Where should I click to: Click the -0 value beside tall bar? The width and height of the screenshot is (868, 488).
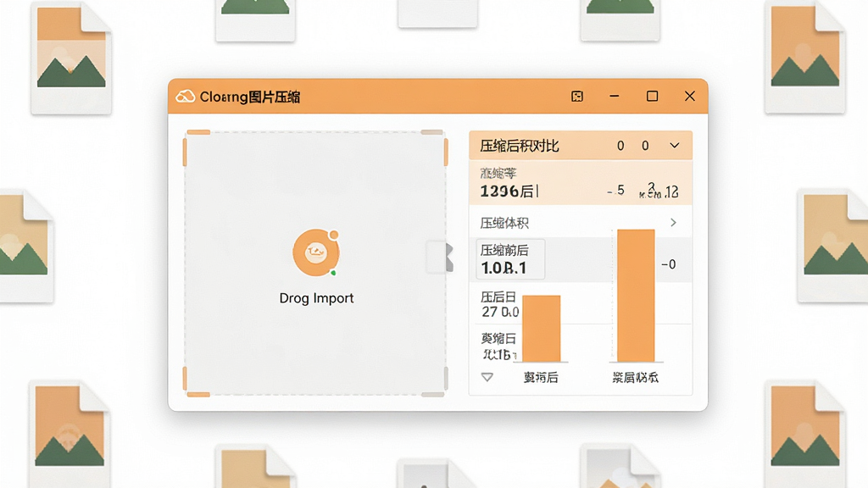pyautogui.click(x=669, y=264)
